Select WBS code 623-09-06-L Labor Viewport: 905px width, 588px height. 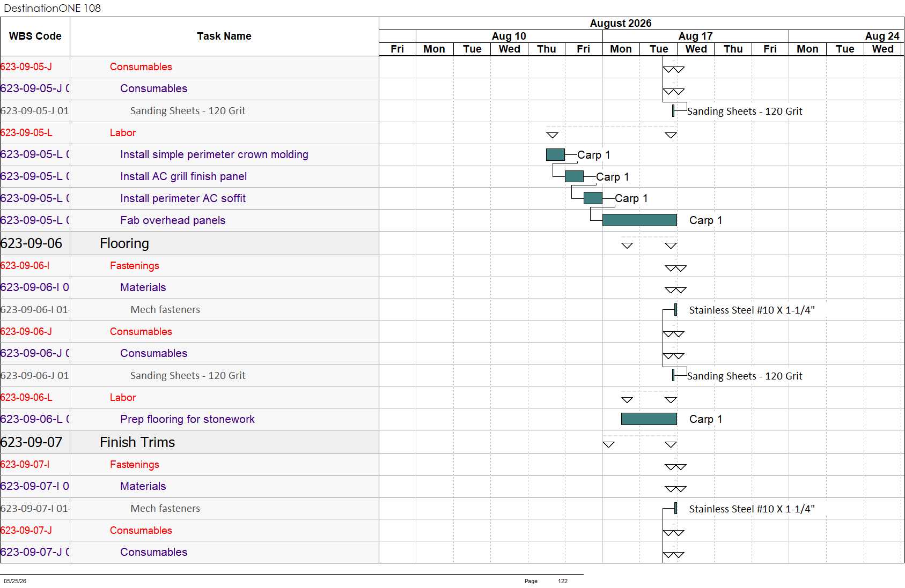[26, 398]
